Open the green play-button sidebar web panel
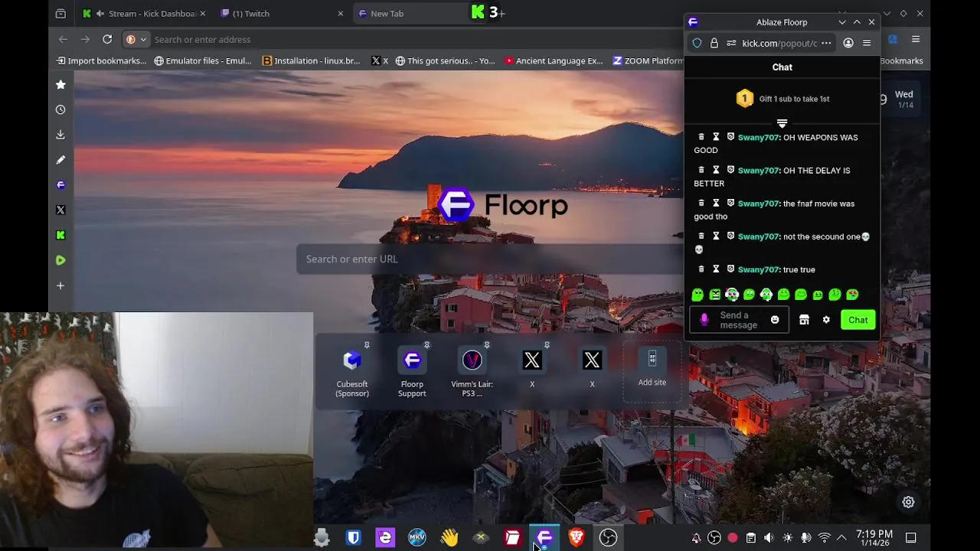The image size is (980, 551). 60,260
